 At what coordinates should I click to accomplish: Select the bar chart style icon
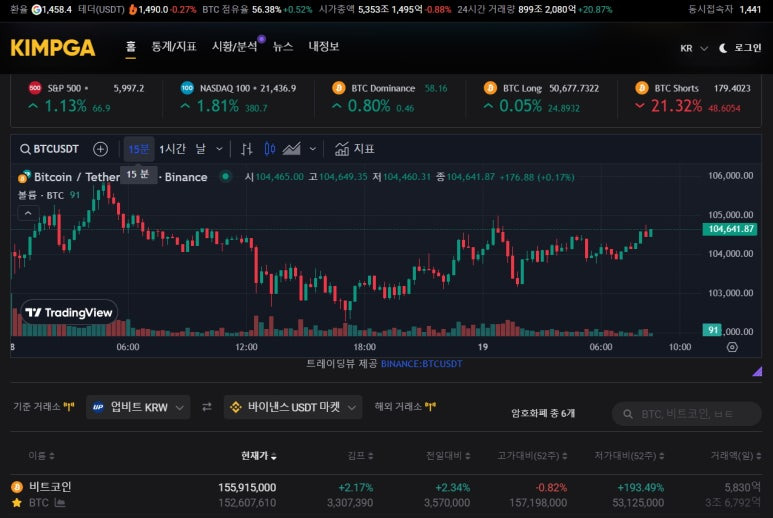coord(246,149)
